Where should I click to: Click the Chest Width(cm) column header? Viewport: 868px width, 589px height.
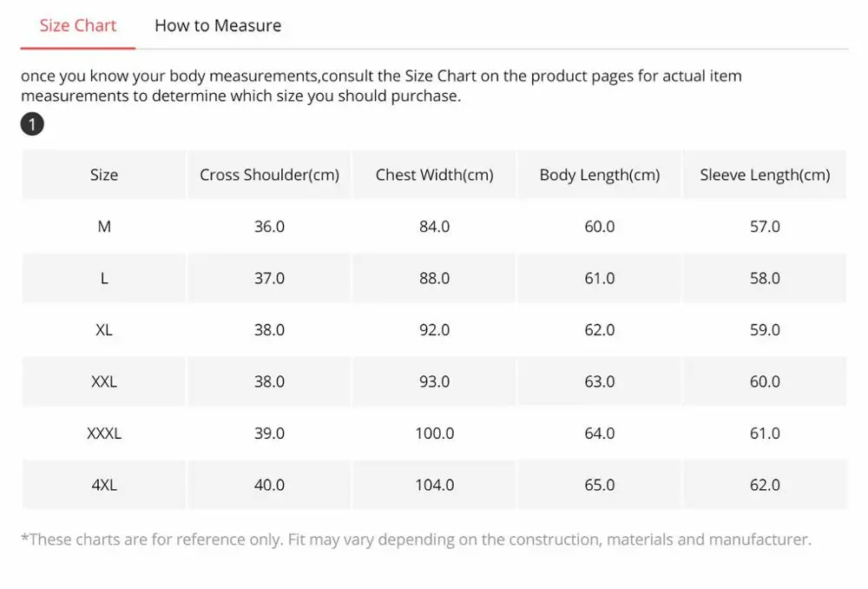(x=434, y=175)
